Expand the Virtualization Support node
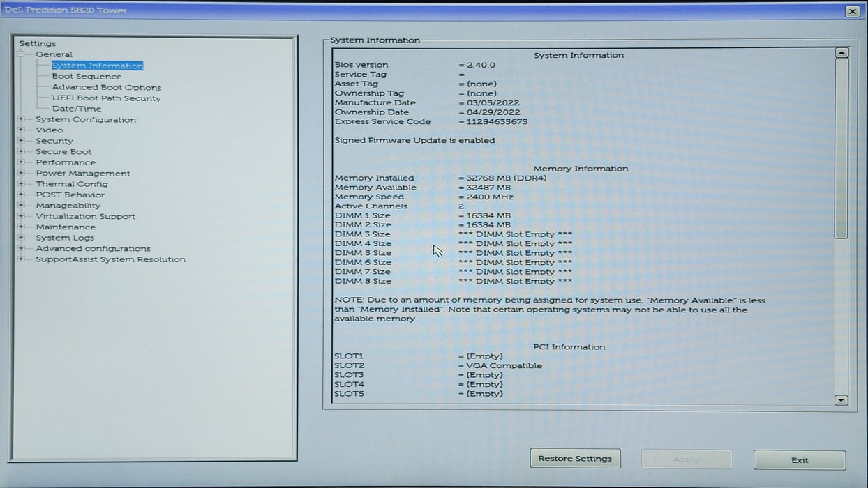868x488 pixels. click(x=21, y=216)
